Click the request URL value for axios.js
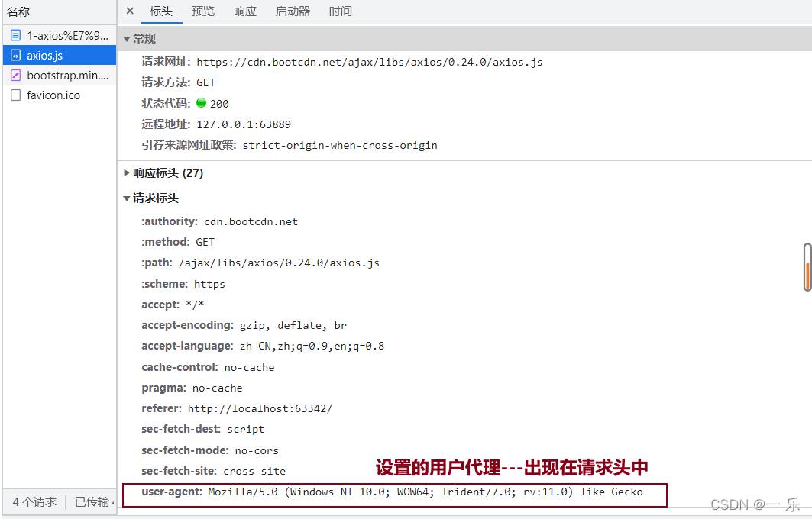 click(x=369, y=62)
